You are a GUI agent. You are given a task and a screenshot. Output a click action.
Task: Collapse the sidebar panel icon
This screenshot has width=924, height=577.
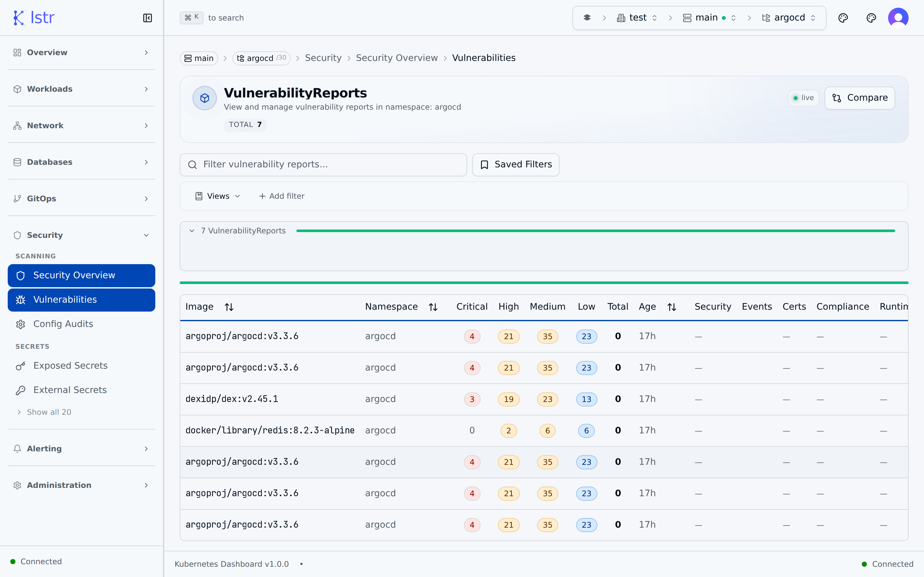pyautogui.click(x=147, y=18)
